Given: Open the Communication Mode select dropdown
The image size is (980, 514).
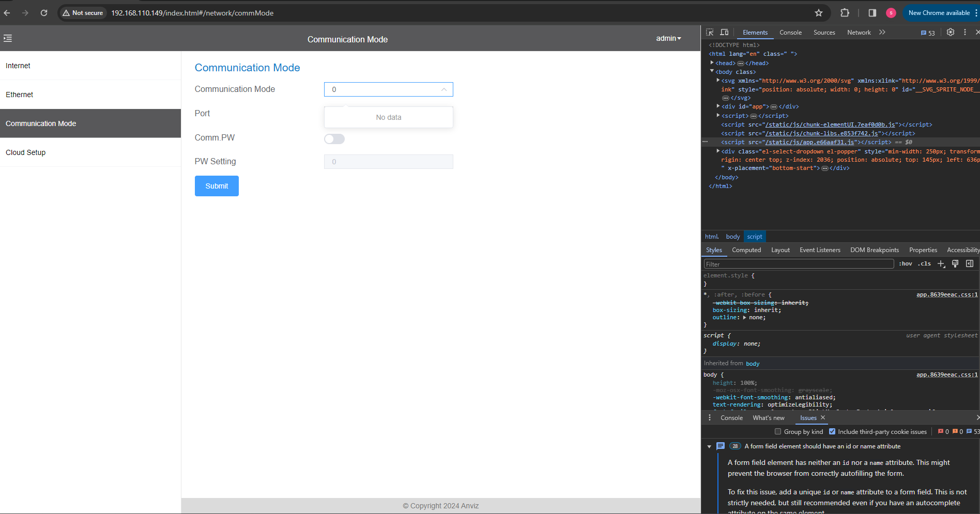Looking at the screenshot, I should [389, 89].
